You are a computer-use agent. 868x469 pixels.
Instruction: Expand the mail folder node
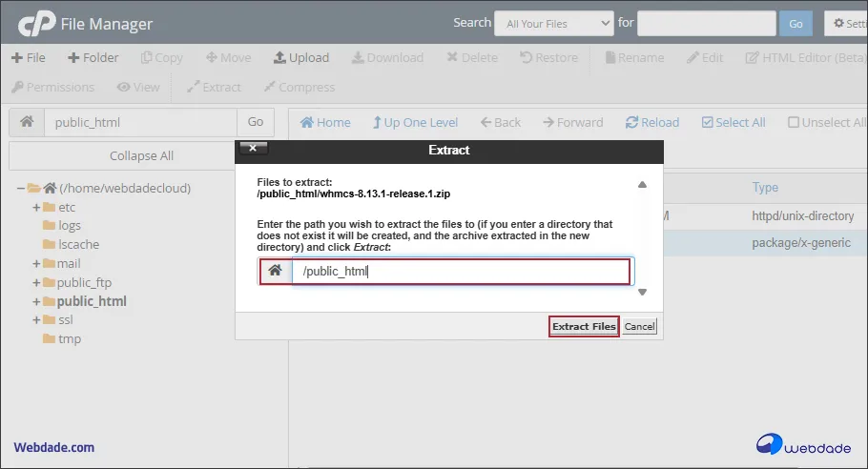tap(36, 263)
